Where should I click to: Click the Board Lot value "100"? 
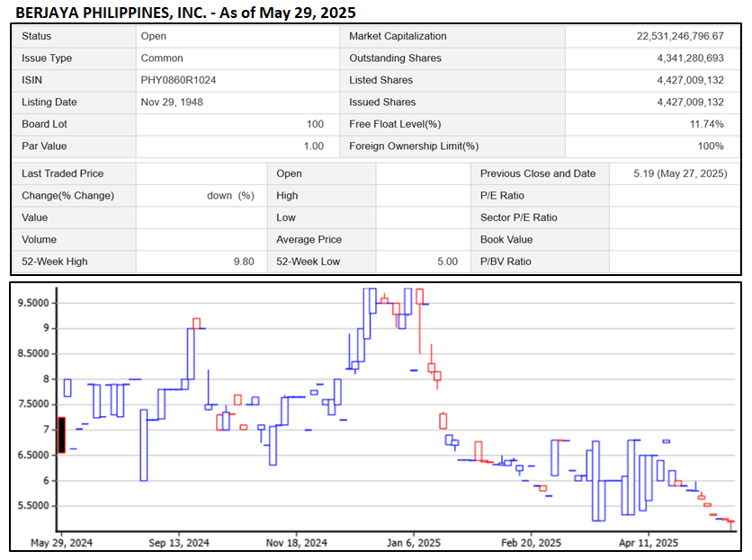pos(315,124)
